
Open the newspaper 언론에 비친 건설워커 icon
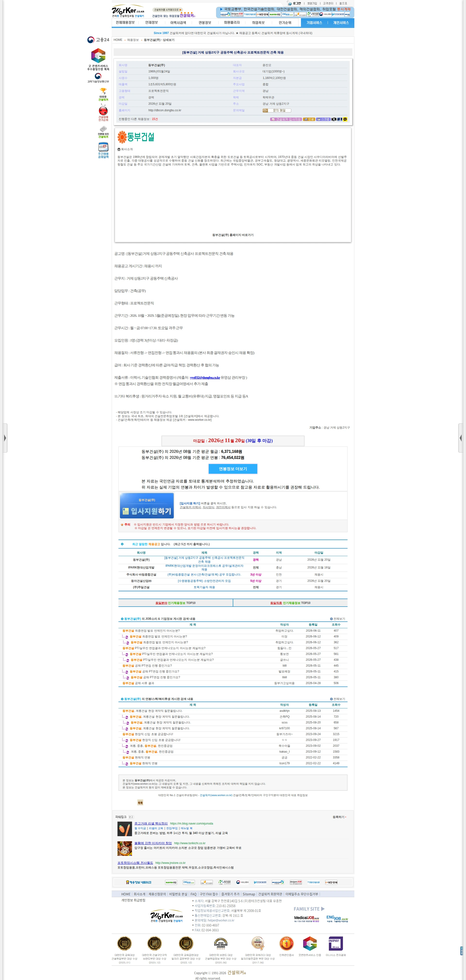[x=103, y=132]
